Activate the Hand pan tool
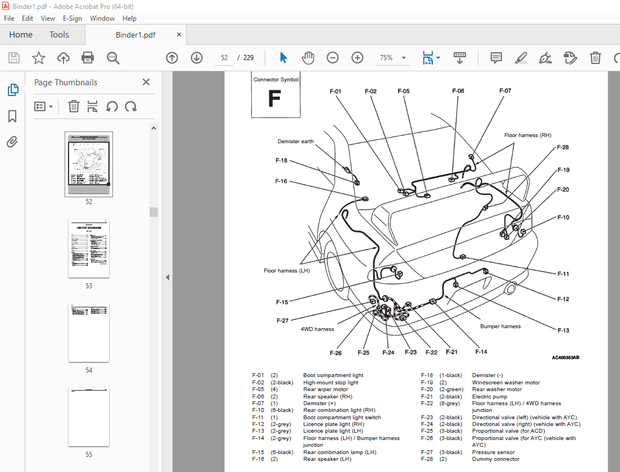 tap(308, 58)
